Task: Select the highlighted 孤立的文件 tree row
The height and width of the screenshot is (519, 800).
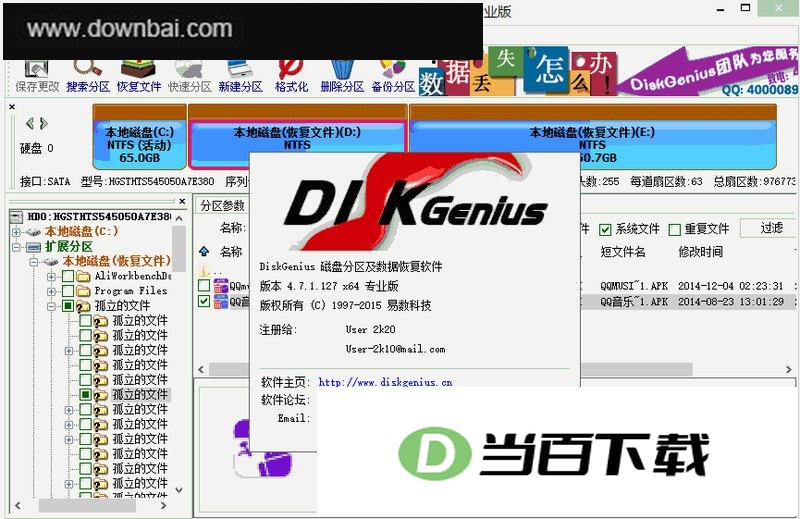Action: point(140,394)
